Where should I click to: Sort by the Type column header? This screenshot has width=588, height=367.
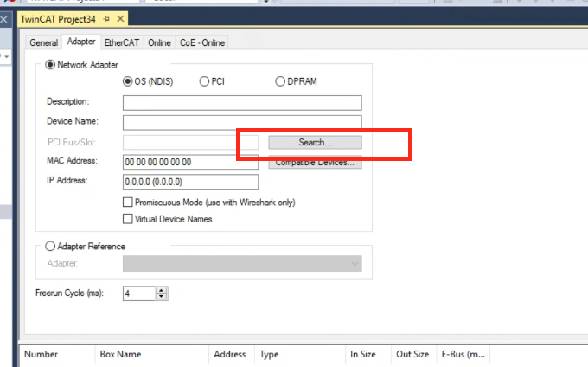coord(300,354)
